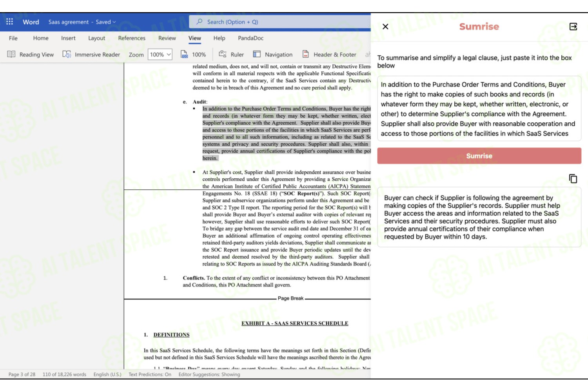Click the Navigation label
Viewport: 588px width, 392px height.
coord(279,54)
